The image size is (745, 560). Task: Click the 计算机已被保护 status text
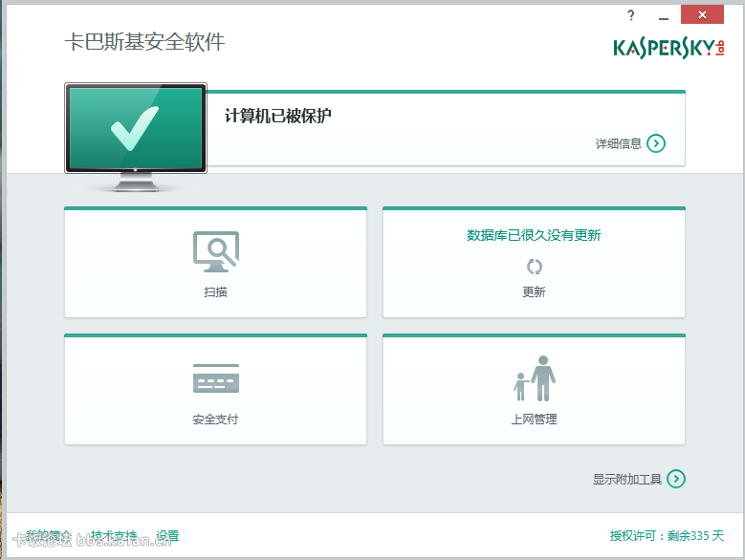click(x=278, y=116)
